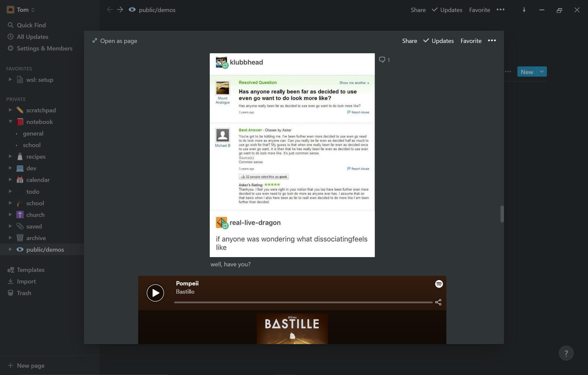This screenshot has width=588, height=375.
Task: Click the preview panel scrollbar
Action: pyautogui.click(x=502, y=214)
